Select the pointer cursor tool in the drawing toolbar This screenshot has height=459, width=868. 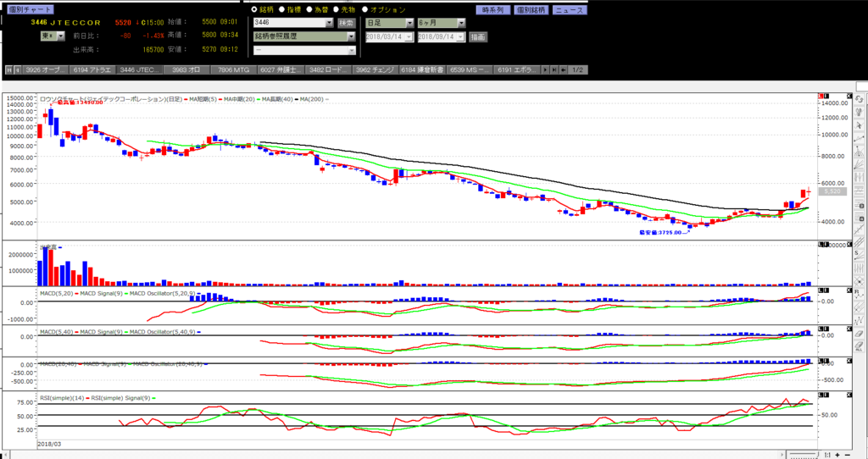860,125
